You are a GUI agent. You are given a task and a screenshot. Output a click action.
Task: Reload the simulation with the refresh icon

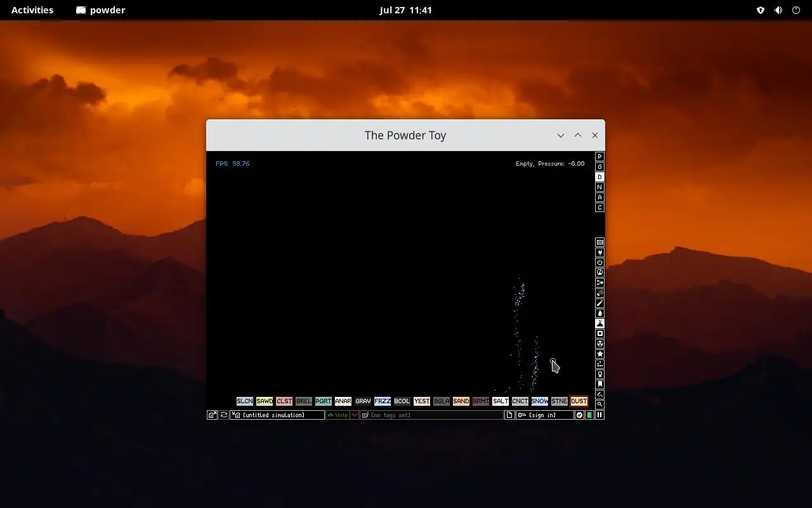(224, 415)
